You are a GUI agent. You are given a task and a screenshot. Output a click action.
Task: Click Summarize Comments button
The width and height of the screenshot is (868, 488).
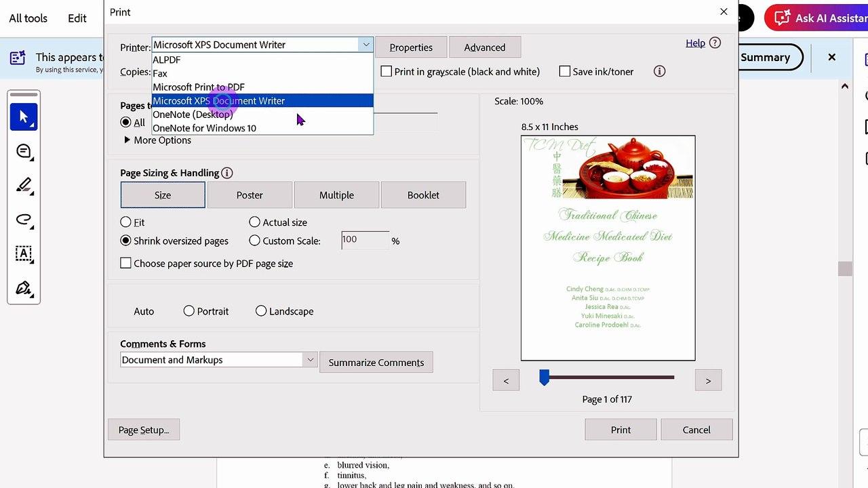click(376, 363)
